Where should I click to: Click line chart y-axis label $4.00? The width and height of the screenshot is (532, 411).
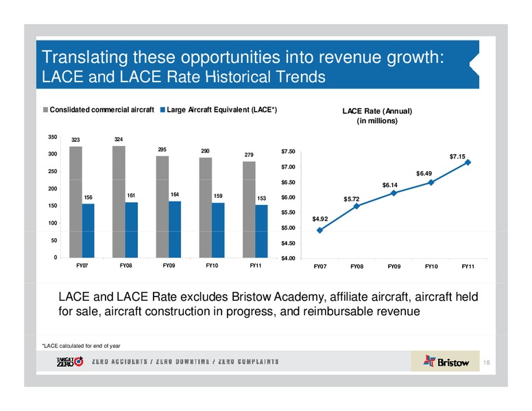(x=288, y=259)
